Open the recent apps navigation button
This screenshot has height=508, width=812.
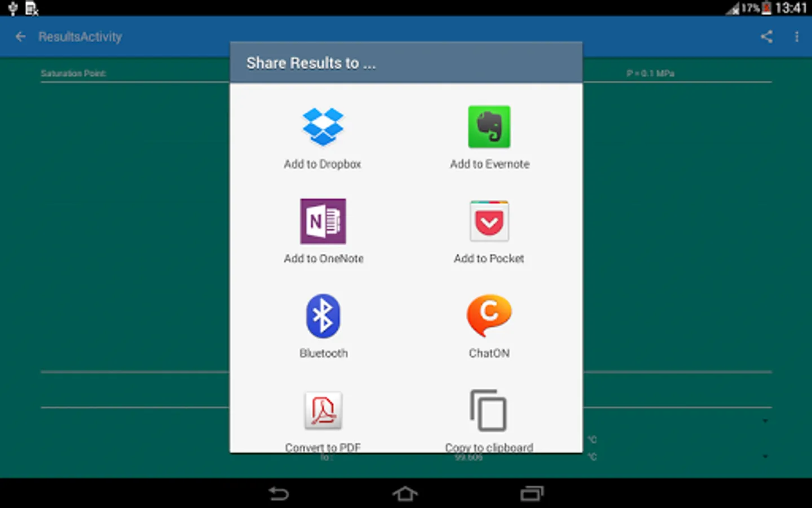pos(532,494)
